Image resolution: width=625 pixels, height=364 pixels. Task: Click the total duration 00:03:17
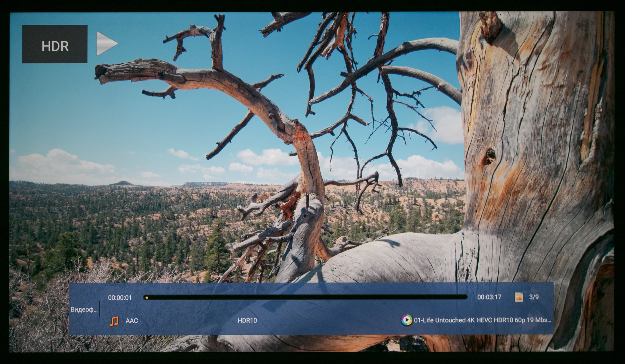(x=489, y=297)
